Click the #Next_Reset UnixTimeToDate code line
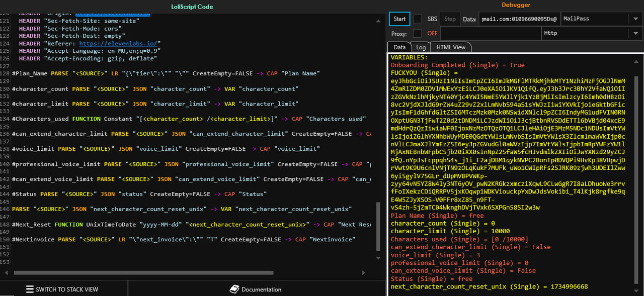This screenshot has width=644, height=296. pos(191,224)
